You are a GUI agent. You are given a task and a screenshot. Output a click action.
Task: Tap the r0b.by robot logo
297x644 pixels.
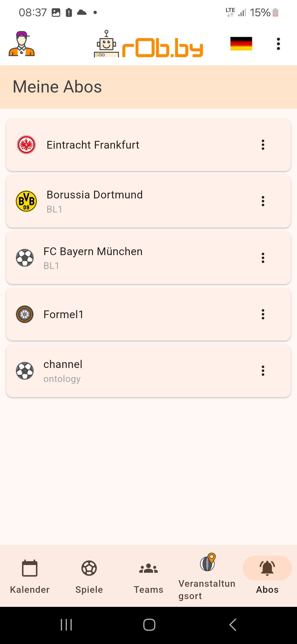[x=148, y=44]
